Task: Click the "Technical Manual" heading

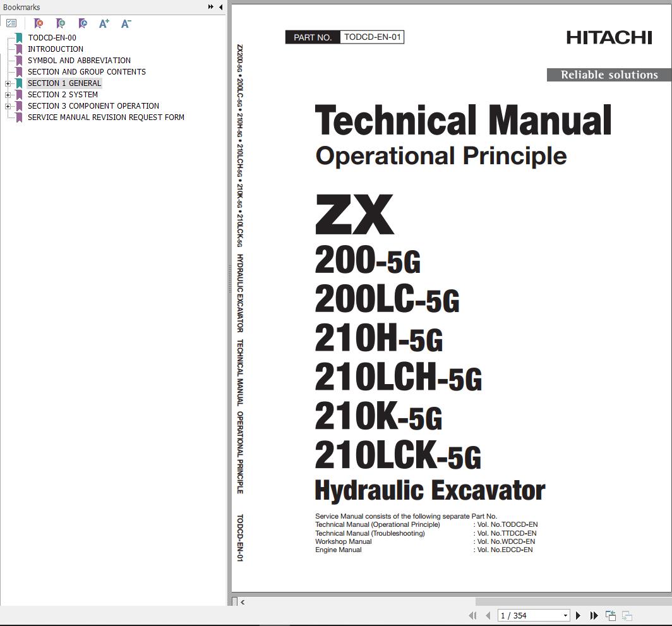Action: pos(463,120)
